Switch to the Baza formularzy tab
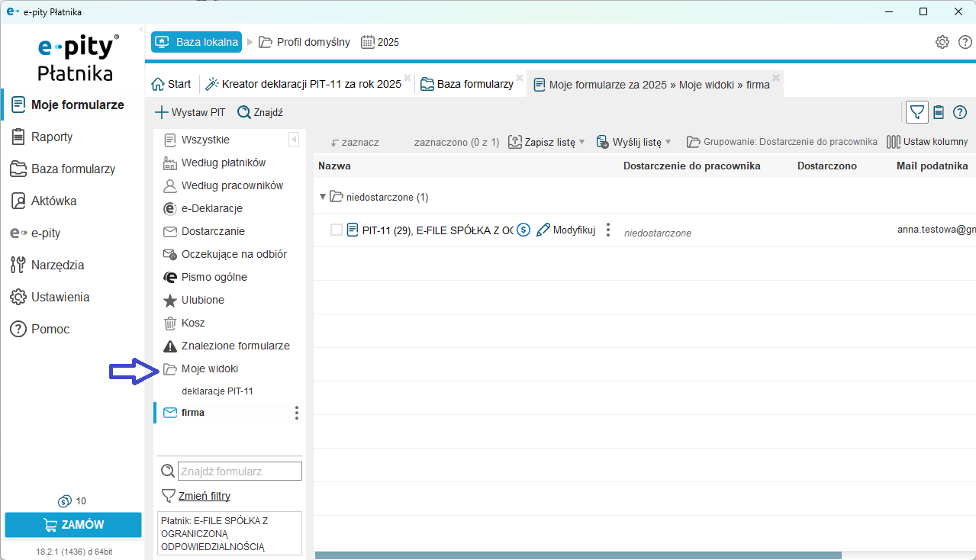Viewport: 976px width, 560px height. (467, 84)
